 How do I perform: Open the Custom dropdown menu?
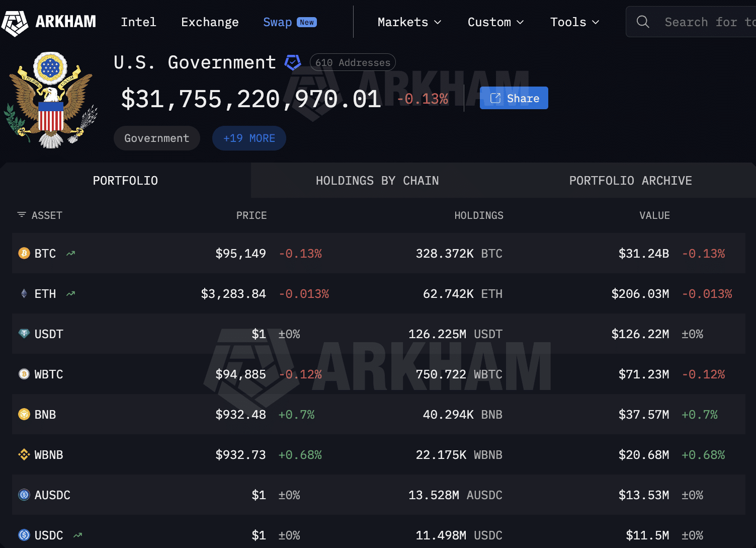(x=495, y=22)
